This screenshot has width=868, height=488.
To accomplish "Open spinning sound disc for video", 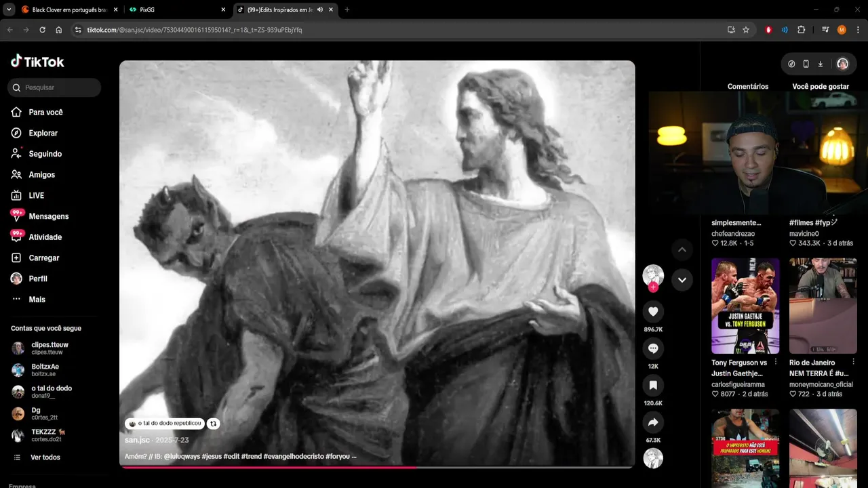I will pyautogui.click(x=653, y=458).
